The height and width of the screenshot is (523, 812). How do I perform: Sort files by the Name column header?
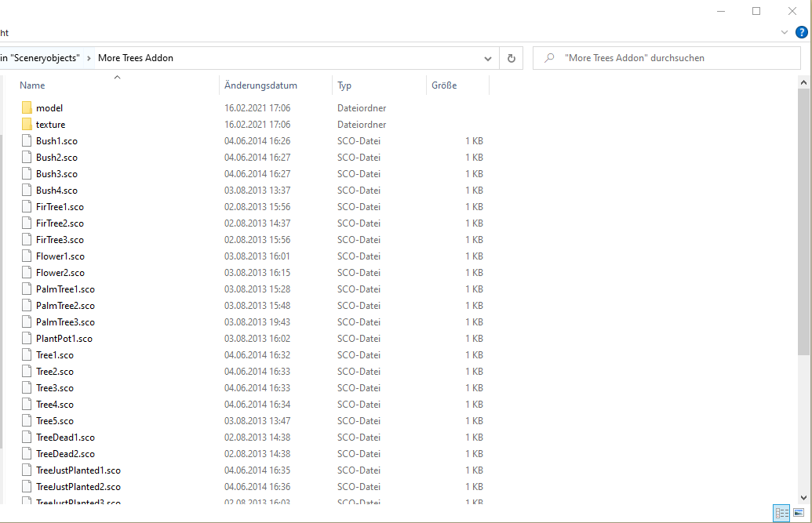(x=32, y=85)
